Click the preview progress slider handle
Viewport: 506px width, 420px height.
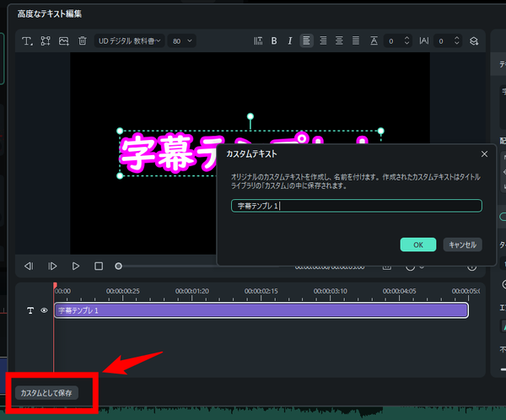[x=118, y=266]
